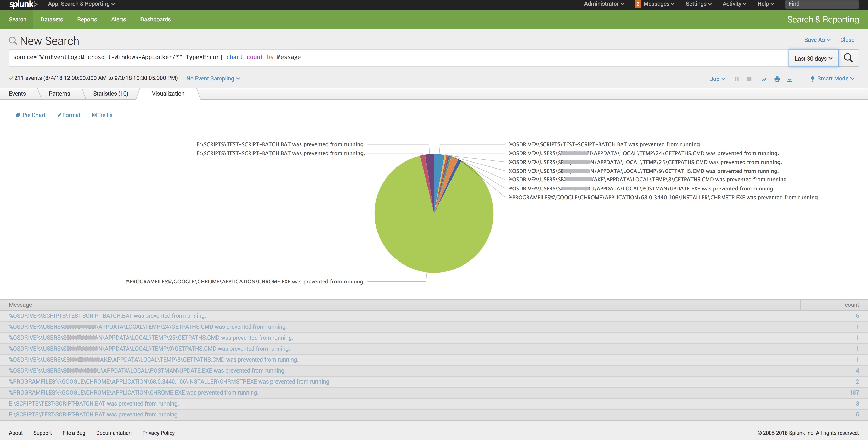868x440 pixels.
Task: Share the search job via share icon
Action: click(x=764, y=78)
